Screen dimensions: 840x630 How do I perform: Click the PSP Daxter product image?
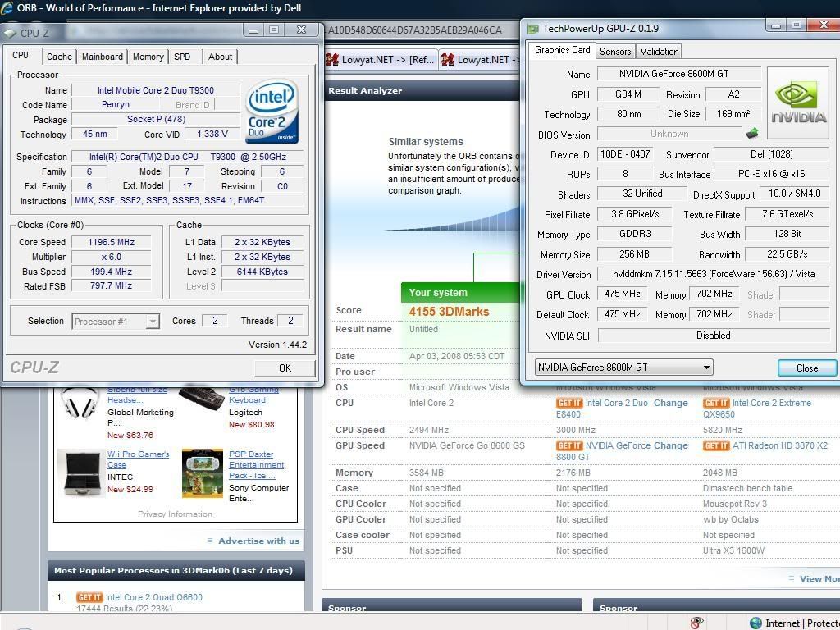point(202,472)
